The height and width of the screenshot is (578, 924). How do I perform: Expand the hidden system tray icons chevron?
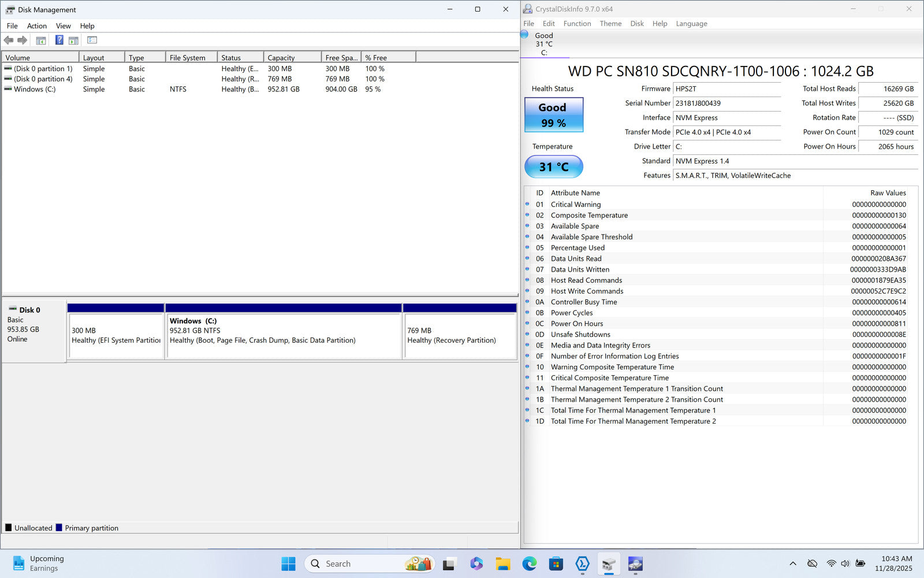[792, 564]
